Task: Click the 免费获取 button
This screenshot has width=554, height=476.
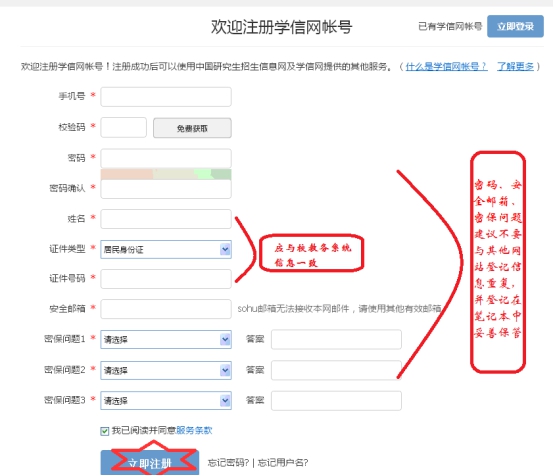Action: (x=192, y=128)
